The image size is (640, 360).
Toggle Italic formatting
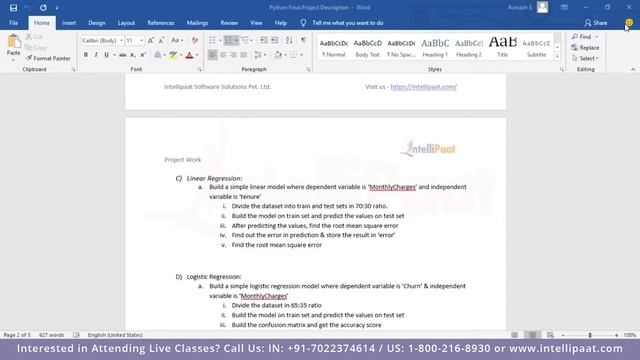click(96, 55)
